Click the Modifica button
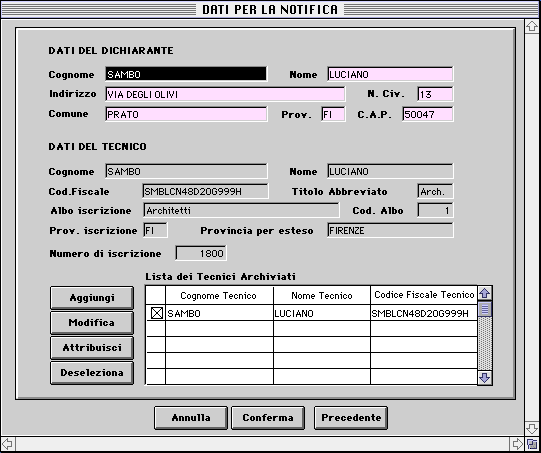Screen dimensions: 541x453 pos(92,323)
